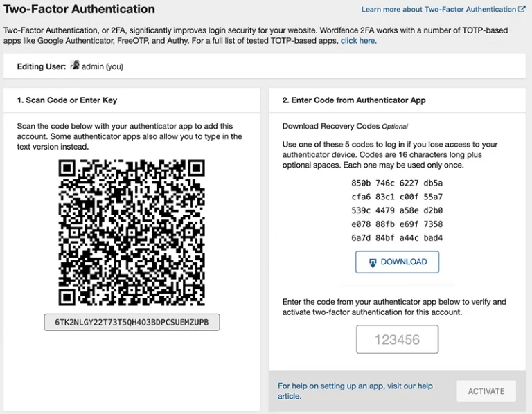Screen dimensions: 532x414
Task: Click the ACTIVATE button
Action: (x=486, y=391)
